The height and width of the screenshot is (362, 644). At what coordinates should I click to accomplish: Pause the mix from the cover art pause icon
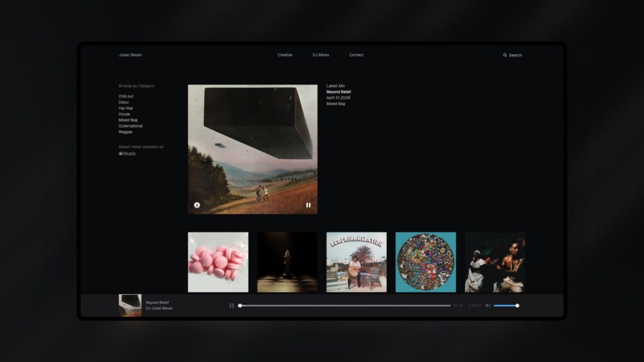pos(308,206)
